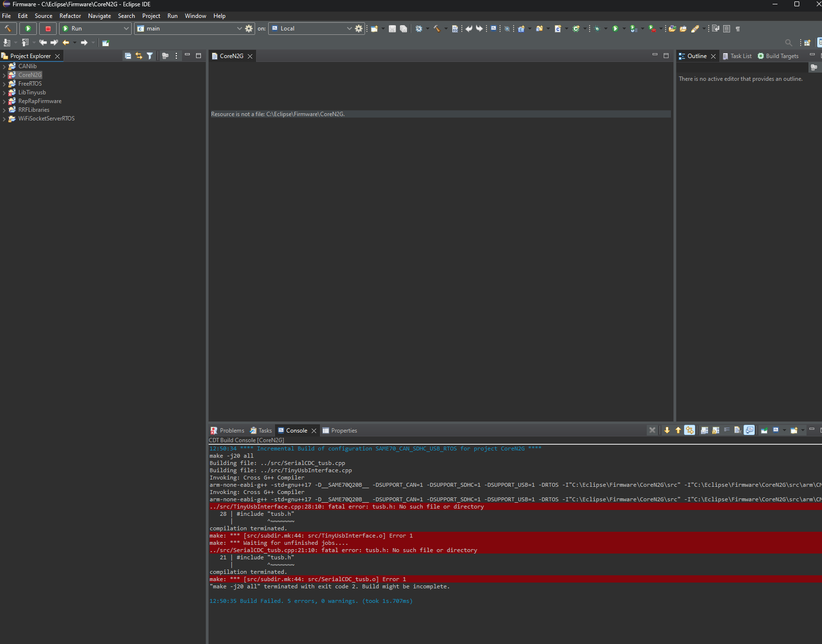This screenshot has width=822, height=644.
Task: Click the SerialCDC_tusb.cpp fatal error line
Action: point(343,550)
